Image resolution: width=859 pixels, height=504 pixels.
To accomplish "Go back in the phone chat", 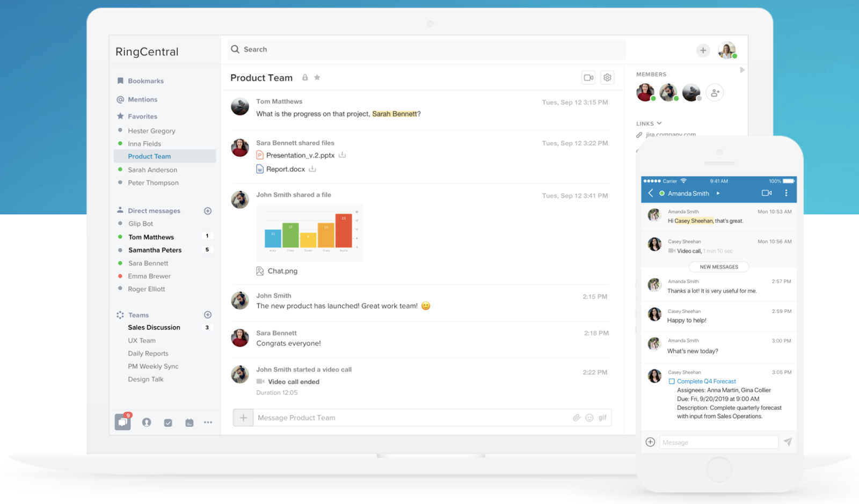I will pyautogui.click(x=651, y=193).
